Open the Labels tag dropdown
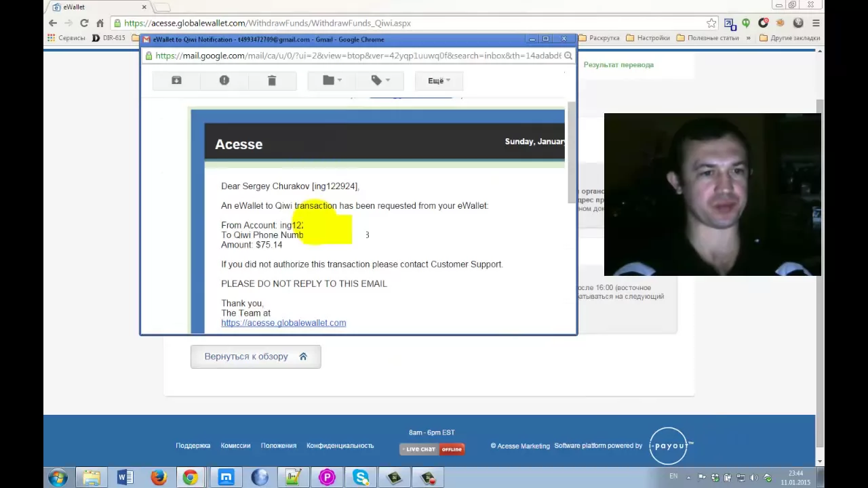This screenshot has height=488, width=868. pos(380,81)
